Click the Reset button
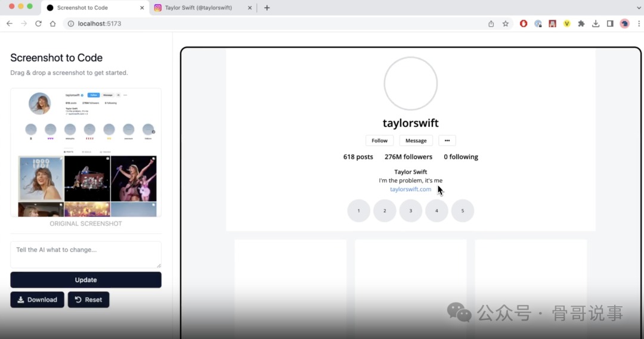644x339 pixels. (x=88, y=300)
